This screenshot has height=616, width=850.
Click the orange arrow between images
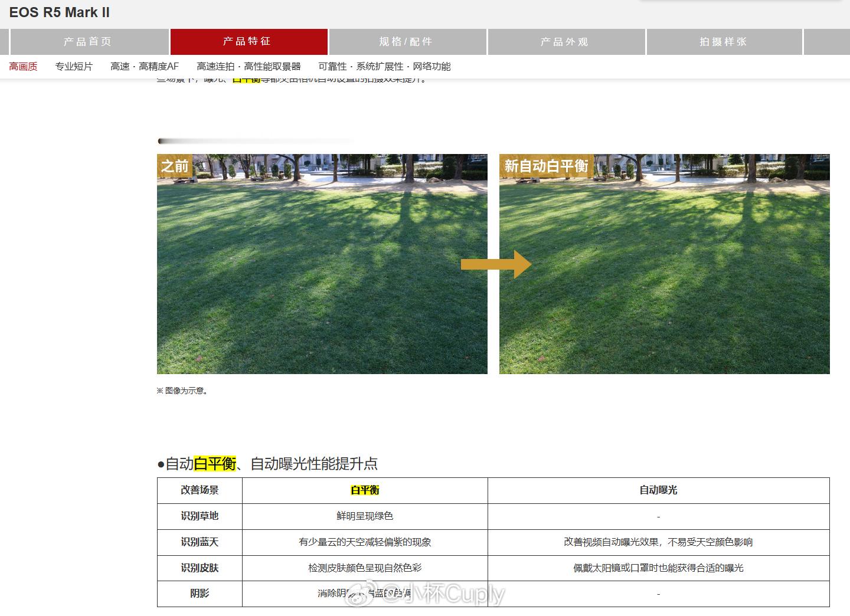point(496,265)
